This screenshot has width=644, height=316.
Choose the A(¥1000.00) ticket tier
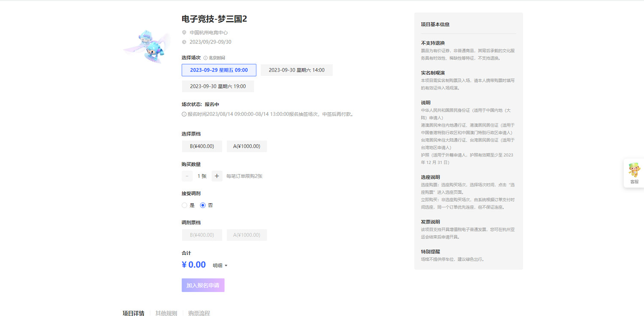pyautogui.click(x=246, y=146)
